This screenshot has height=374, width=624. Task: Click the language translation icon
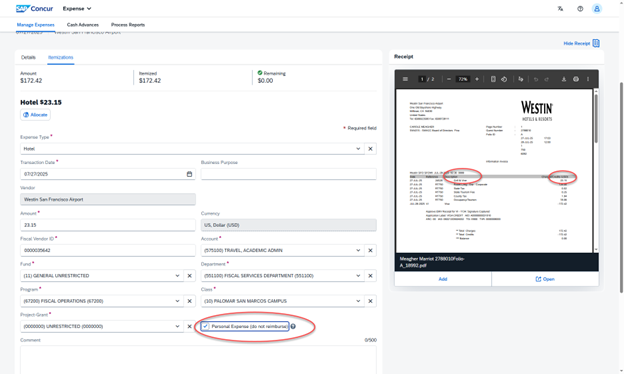(560, 8)
